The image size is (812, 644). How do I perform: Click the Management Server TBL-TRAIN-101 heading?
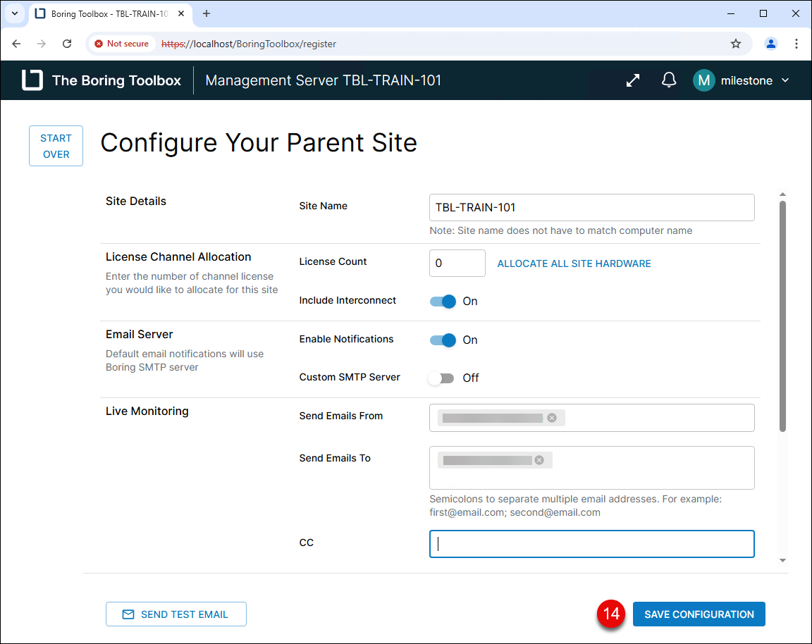click(323, 80)
